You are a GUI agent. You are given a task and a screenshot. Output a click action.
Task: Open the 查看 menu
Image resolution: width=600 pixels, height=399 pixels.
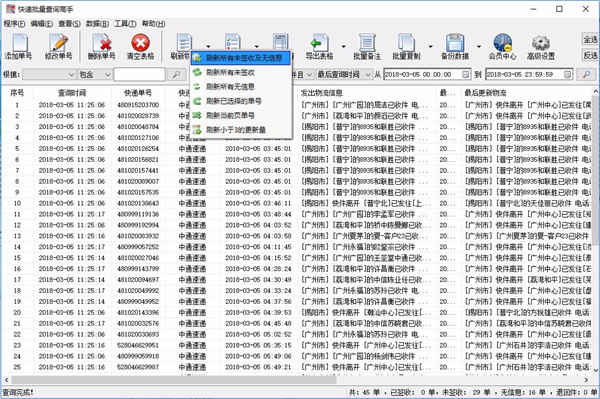pos(69,24)
